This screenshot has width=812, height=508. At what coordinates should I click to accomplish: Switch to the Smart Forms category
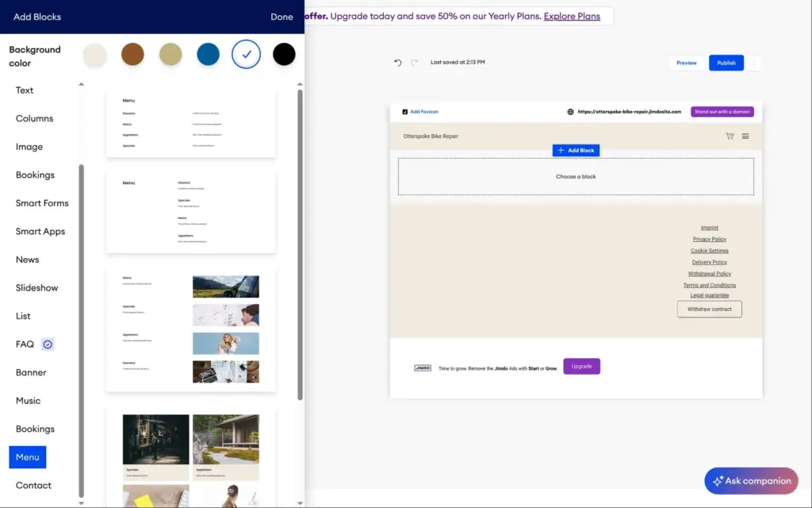click(x=42, y=203)
